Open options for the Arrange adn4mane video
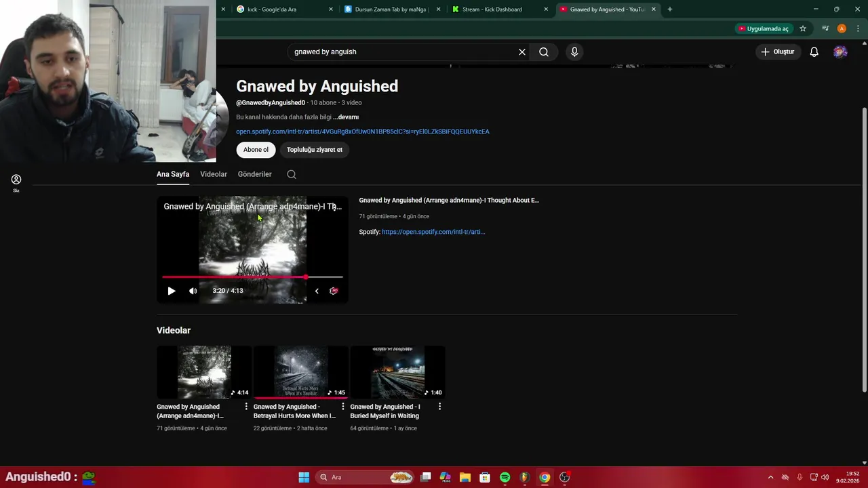 pos(246,407)
